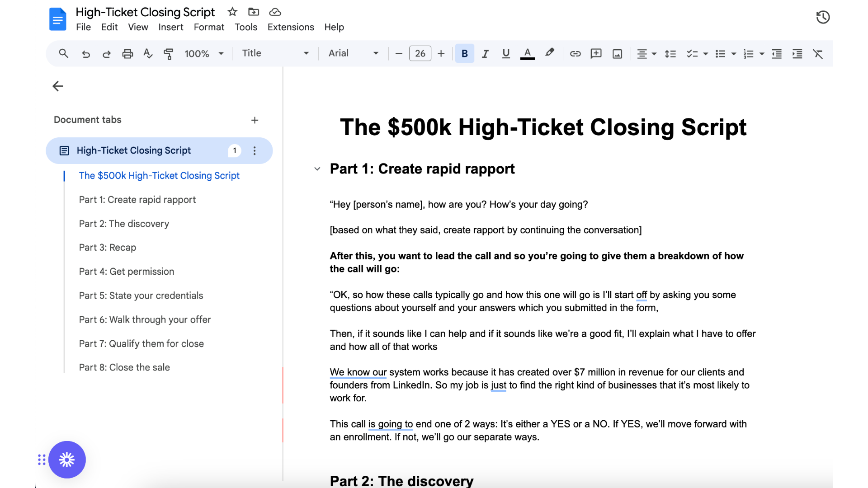Click the clear formatting icon
868x488 pixels.
[x=818, y=54]
